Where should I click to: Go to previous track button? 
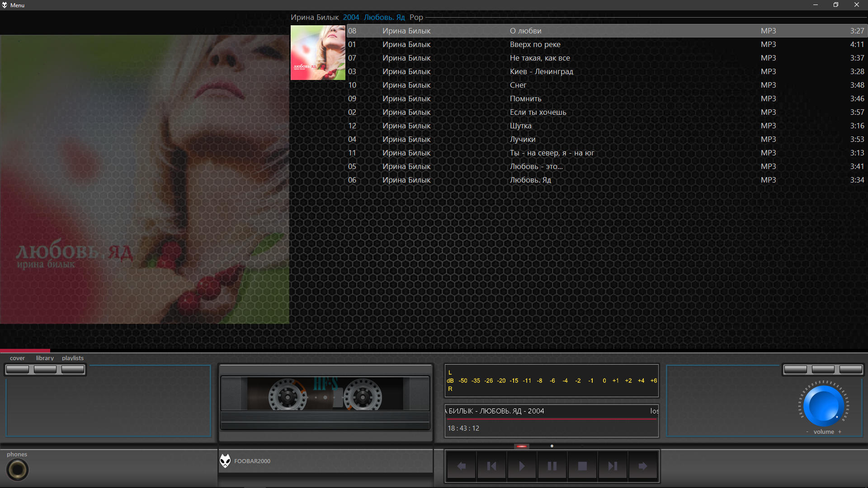[491, 466]
